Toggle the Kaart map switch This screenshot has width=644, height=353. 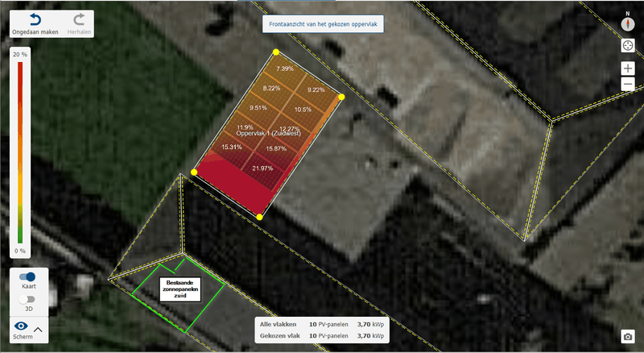27,277
